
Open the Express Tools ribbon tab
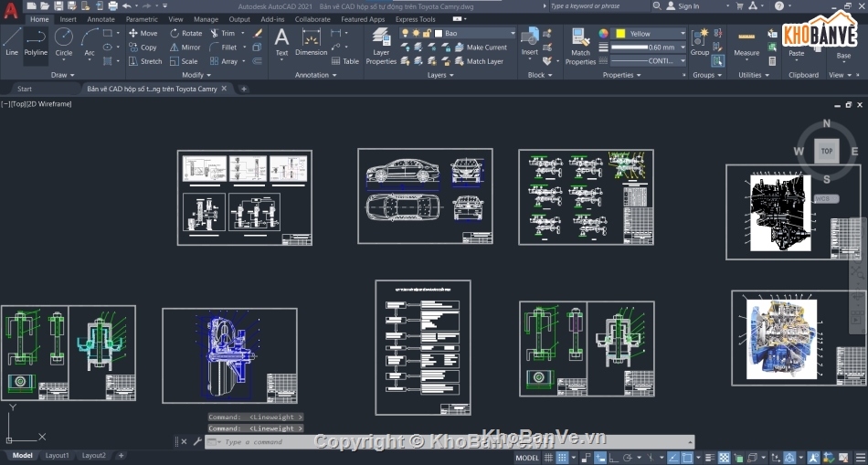[x=415, y=19]
